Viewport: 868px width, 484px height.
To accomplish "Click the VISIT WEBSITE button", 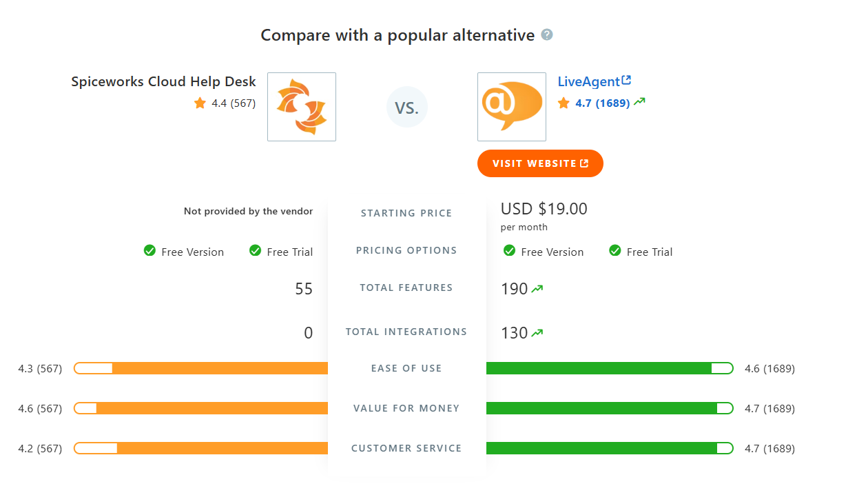I will (540, 163).
